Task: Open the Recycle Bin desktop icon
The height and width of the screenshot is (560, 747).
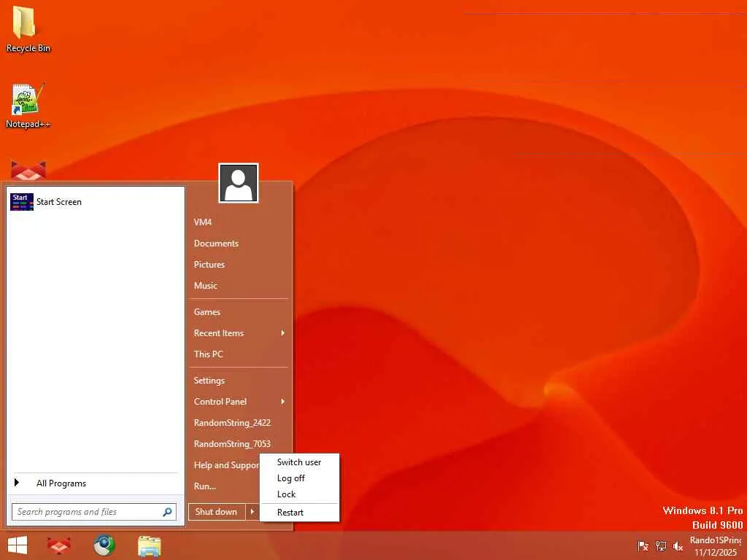Action: click(x=27, y=28)
